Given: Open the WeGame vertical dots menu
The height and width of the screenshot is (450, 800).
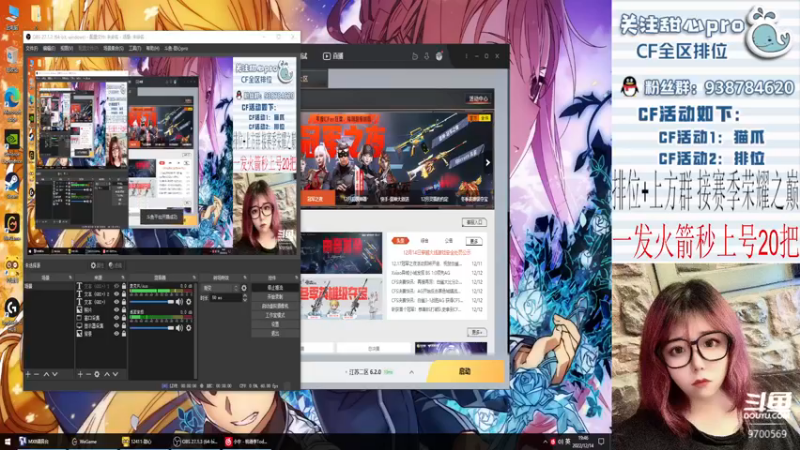Looking at the screenshot, I should [x=466, y=56].
